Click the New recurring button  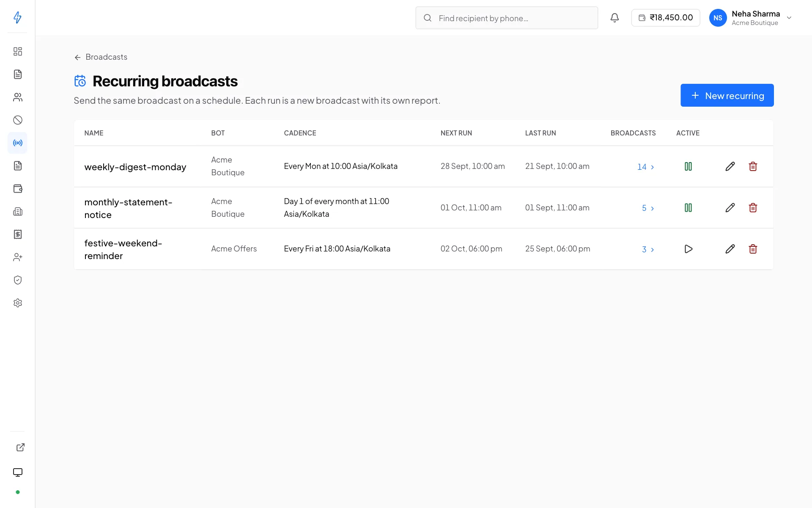(x=727, y=95)
